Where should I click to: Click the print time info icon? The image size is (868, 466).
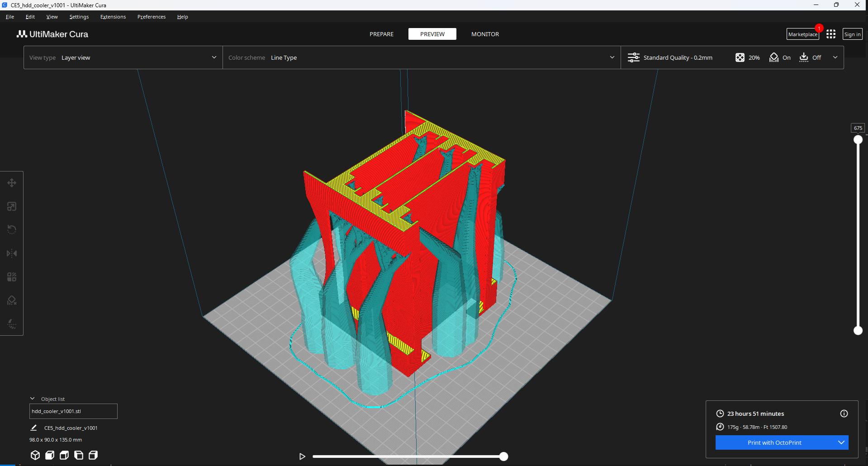coord(844,414)
